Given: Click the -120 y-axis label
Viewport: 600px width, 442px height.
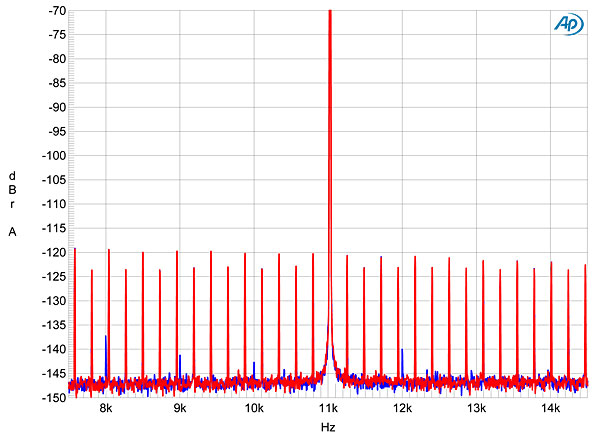Looking at the screenshot, I should 54,253.
